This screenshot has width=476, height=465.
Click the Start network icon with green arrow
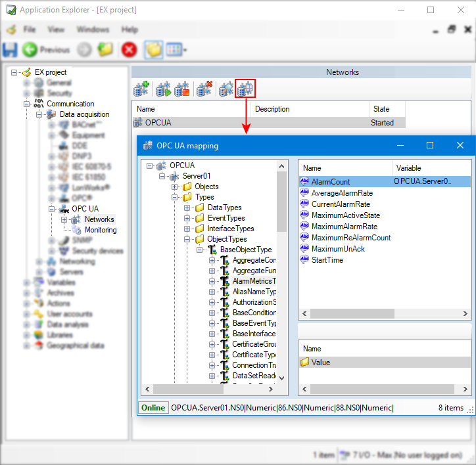(162, 88)
